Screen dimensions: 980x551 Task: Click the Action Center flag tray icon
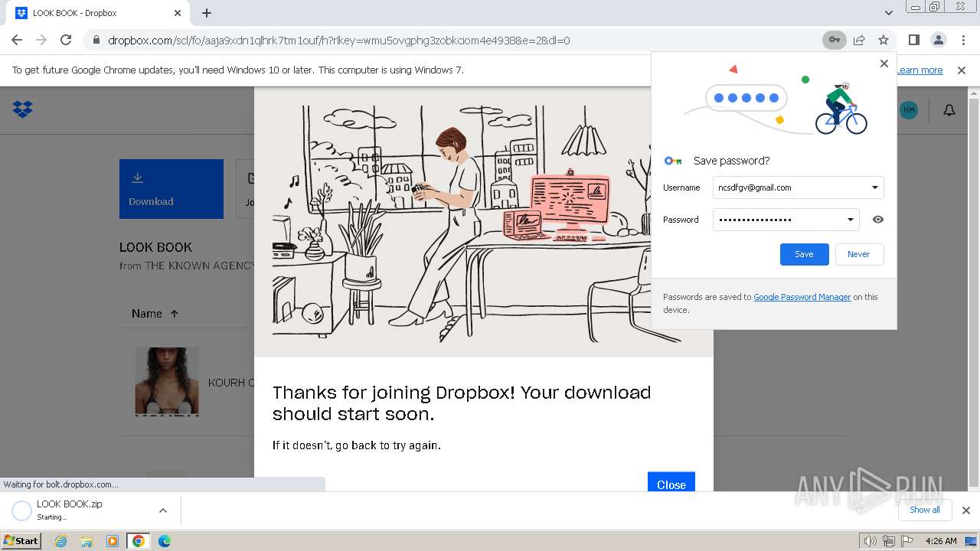point(906,541)
